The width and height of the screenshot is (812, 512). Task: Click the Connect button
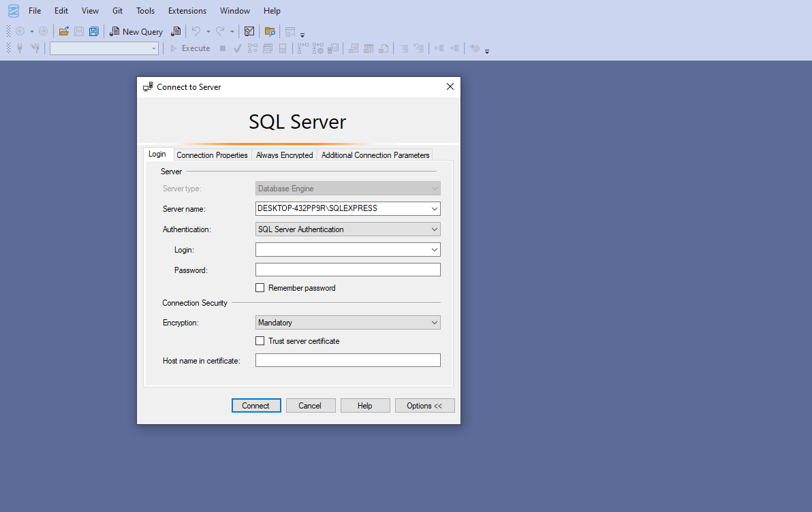(x=256, y=406)
